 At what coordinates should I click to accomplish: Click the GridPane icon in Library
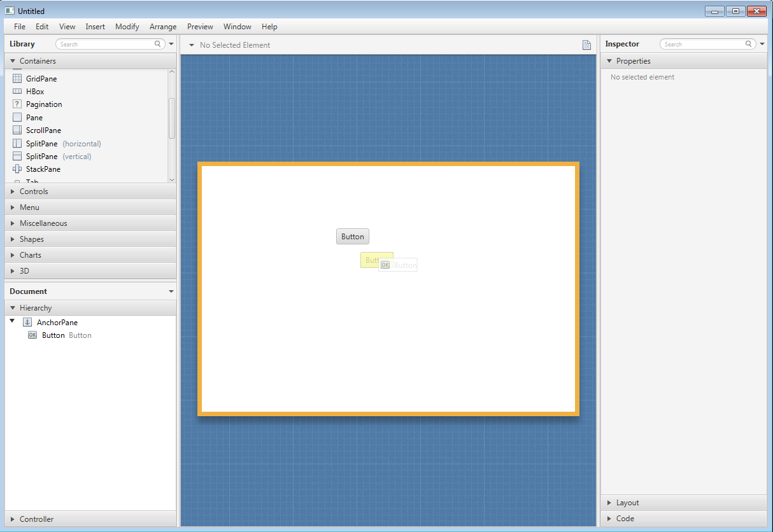pyautogui.click(x=17, y=78)
